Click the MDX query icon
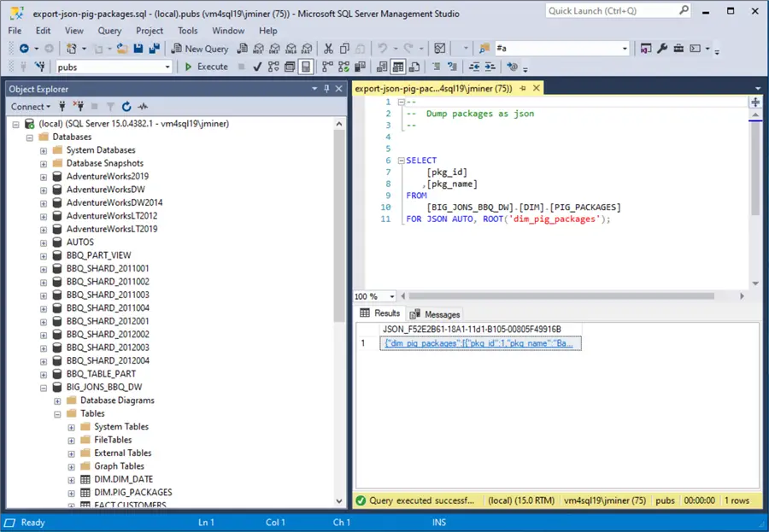The width and height of the screenshot is (769, 532). (258, 48)
